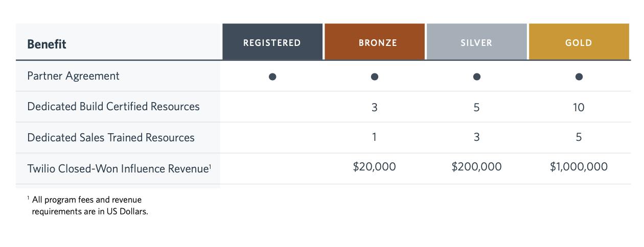Click the Silver $200,000 revenue value

click(477, 167)
